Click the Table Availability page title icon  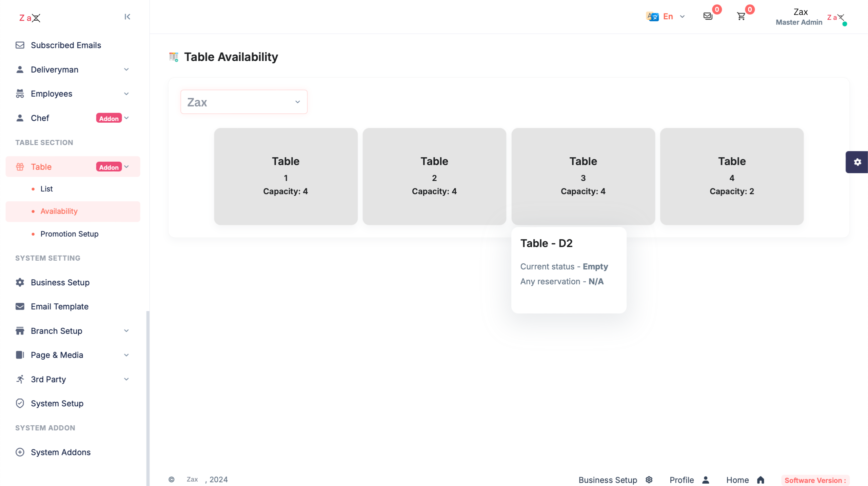pyautogui.click(x=174, y=57)
